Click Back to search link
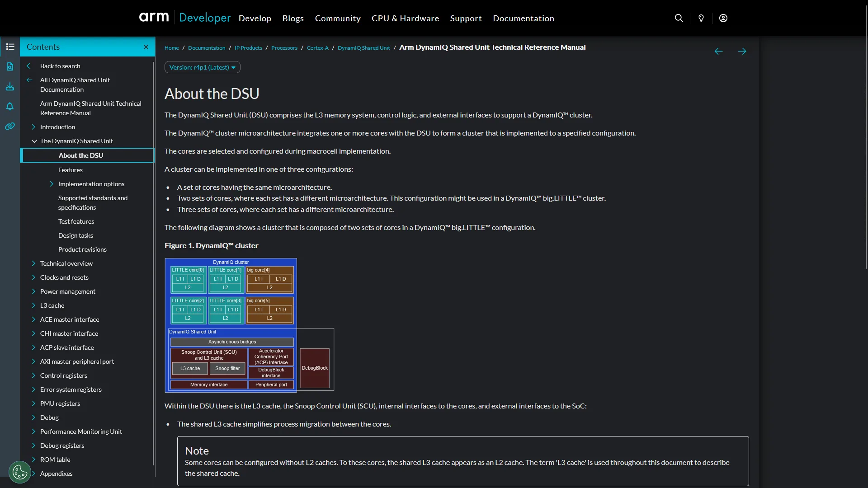 (x=60, y=66)
